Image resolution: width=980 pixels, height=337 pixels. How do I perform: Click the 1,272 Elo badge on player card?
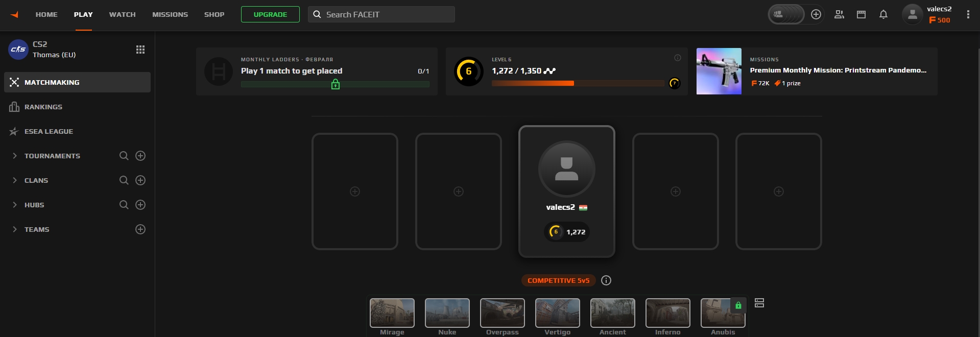(x=567, y=232)
